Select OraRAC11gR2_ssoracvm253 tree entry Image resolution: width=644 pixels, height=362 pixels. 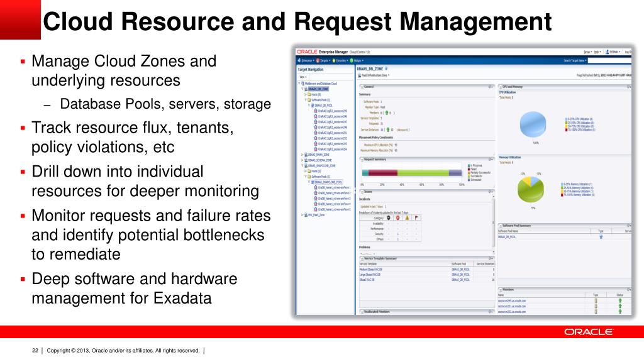[x=332, y=144]
